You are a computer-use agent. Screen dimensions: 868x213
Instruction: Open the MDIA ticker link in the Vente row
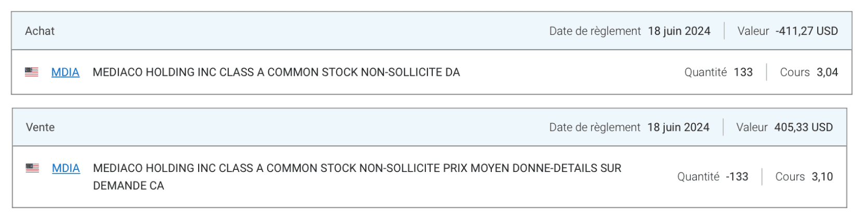(x=66, y=168)
